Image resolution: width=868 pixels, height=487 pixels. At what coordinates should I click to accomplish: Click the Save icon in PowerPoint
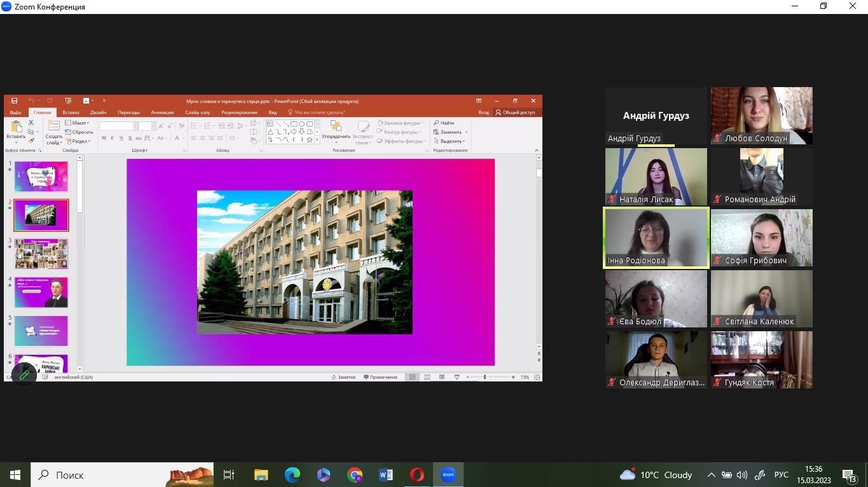click(13, 101)
